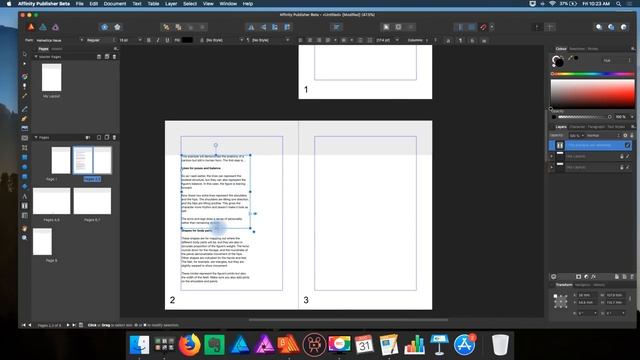The width and height of the screenshot is (640, 360).
Task: Toggle Bold text formatting
Action: point(149,40)
